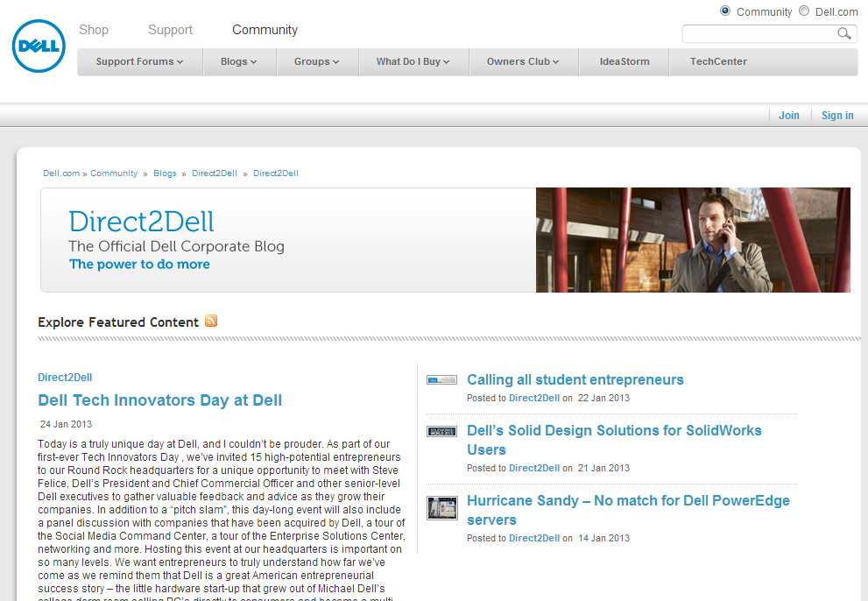868x601 pixels.
Task: Click the search magnifier icon
Action: click(843, 33)
